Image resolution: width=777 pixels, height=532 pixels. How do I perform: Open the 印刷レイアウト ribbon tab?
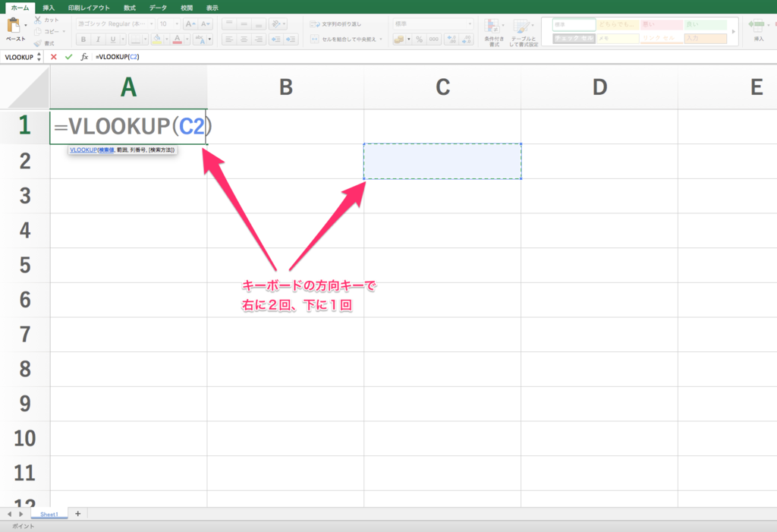(89, 8)
